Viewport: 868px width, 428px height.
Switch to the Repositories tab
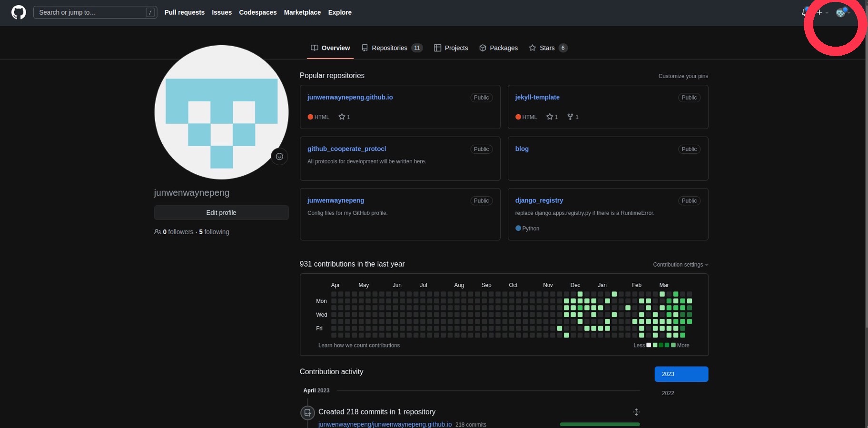(392, 48)
